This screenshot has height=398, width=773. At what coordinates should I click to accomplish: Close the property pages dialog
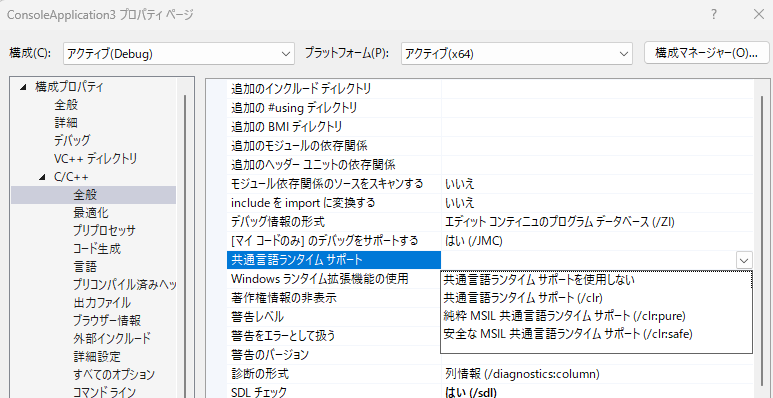tap(758, 14)
